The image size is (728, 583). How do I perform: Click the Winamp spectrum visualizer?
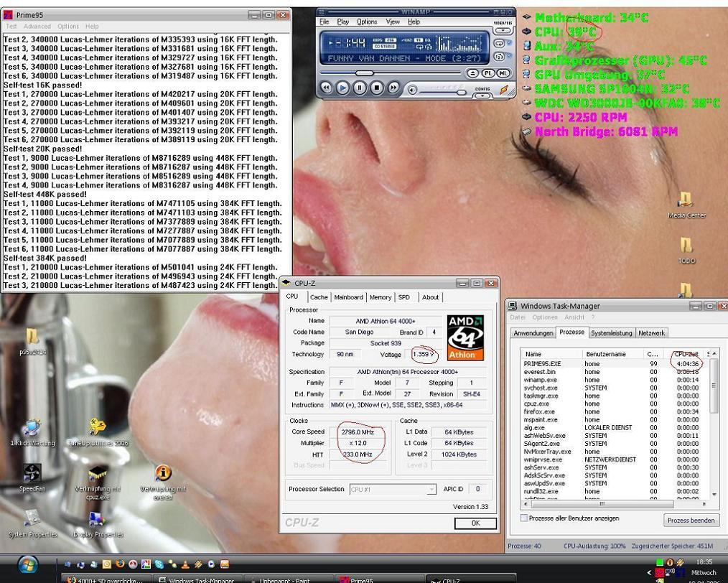click(459, 43)
